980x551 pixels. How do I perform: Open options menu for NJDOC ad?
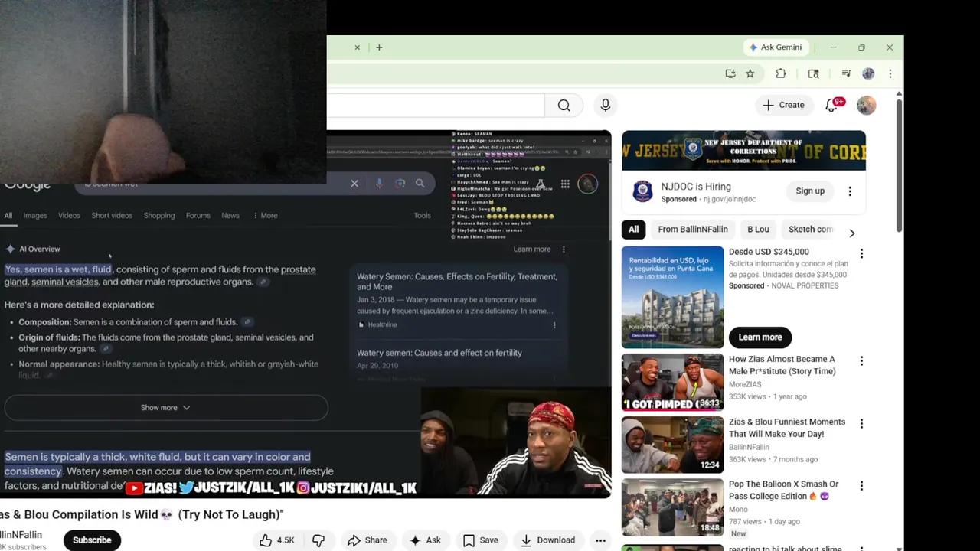850,191
